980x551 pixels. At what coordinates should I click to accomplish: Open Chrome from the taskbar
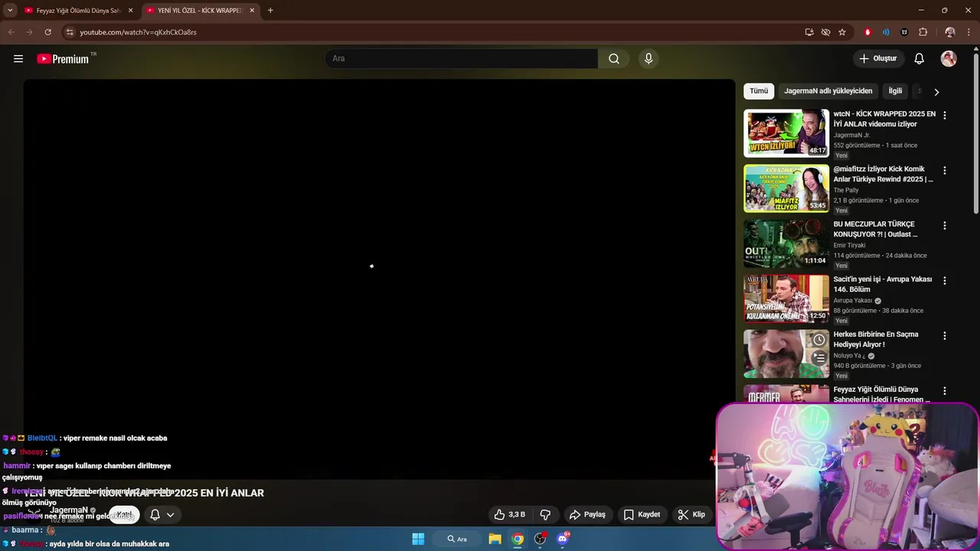[x=518, y=539]
